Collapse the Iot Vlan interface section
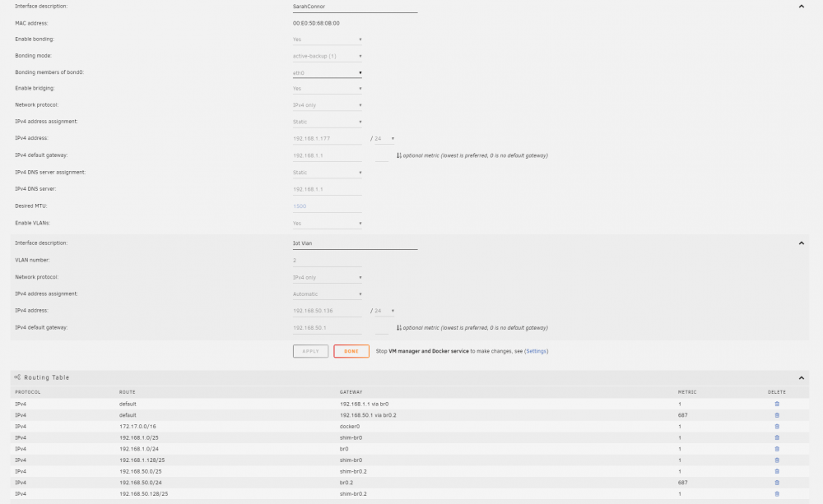The width and height of the screenshot is (823, 504). 801,243
